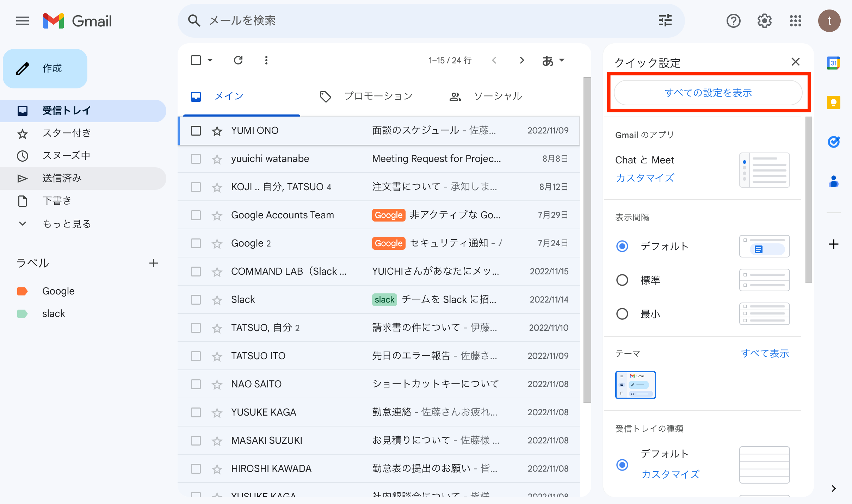The image size is (852, 504).
Task: Expand もっと見る in the sidebar
Action: [66, 224]
